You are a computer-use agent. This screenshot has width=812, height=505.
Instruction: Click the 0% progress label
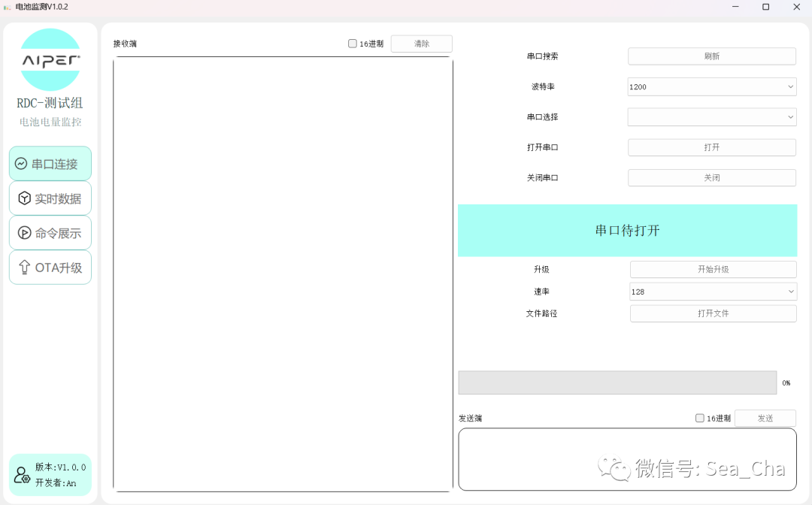point(786,383)
